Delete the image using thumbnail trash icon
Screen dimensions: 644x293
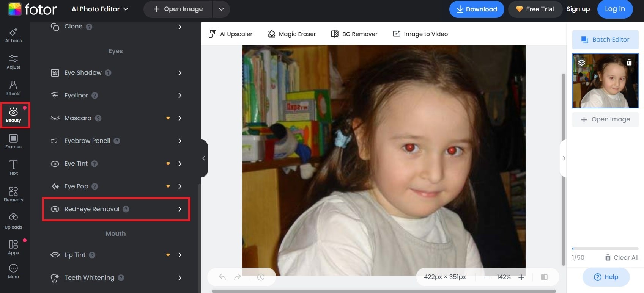pyautogui.click(x=629, y=62)
